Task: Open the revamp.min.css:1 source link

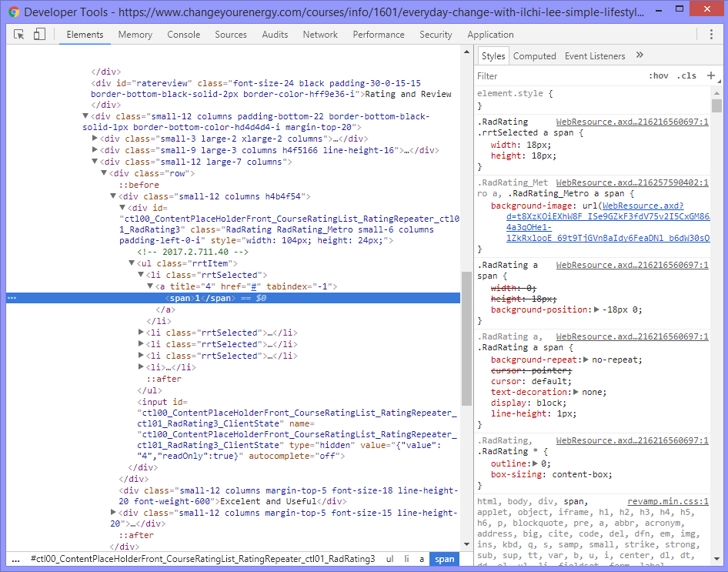Action: (667, 501)
